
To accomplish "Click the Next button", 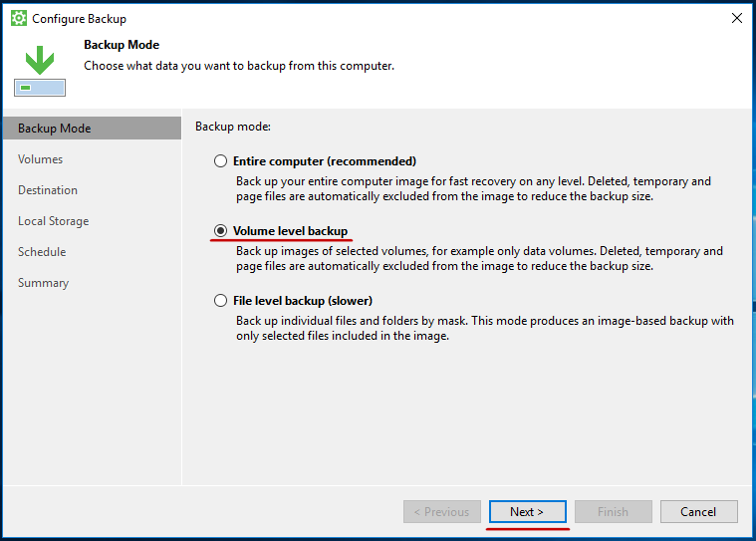I will point(528,511).
